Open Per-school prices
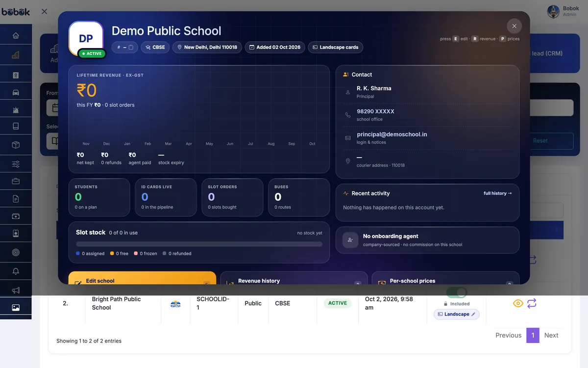 click(445, 278)
